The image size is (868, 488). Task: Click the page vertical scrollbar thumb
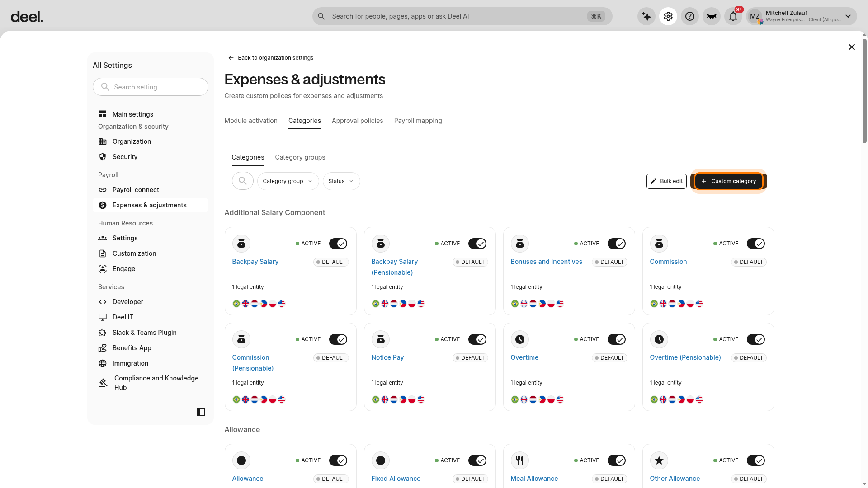pyautogui.click(x=864, y=90)
